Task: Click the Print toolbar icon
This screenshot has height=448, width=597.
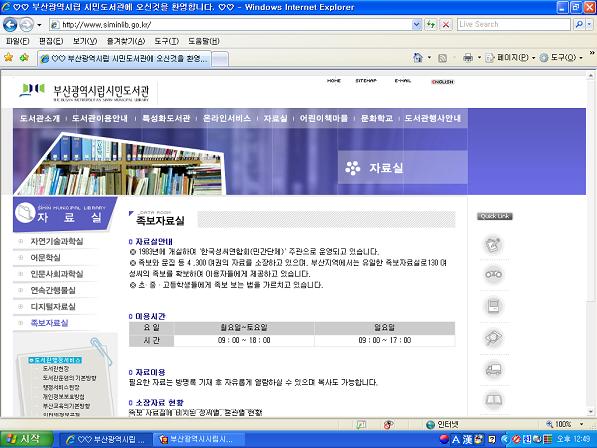Action: [x=468, y=57]
